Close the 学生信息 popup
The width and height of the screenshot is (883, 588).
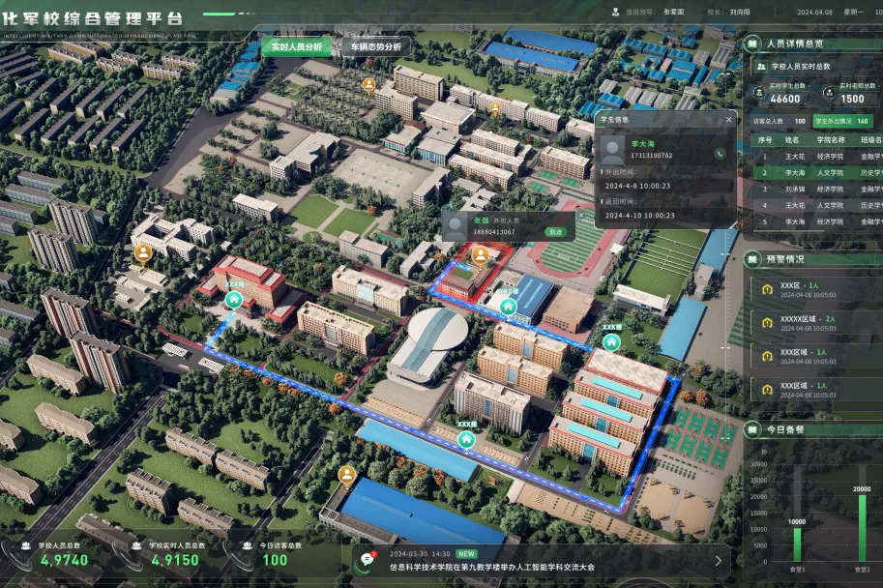[729, 120]
